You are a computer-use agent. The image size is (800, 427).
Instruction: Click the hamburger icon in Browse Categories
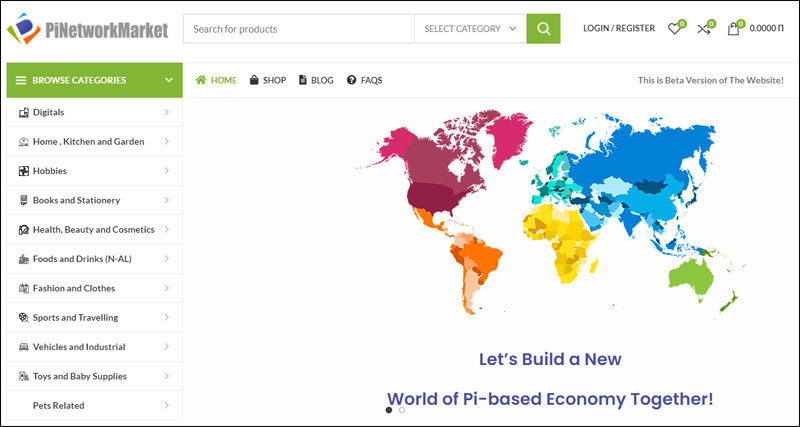21,80
